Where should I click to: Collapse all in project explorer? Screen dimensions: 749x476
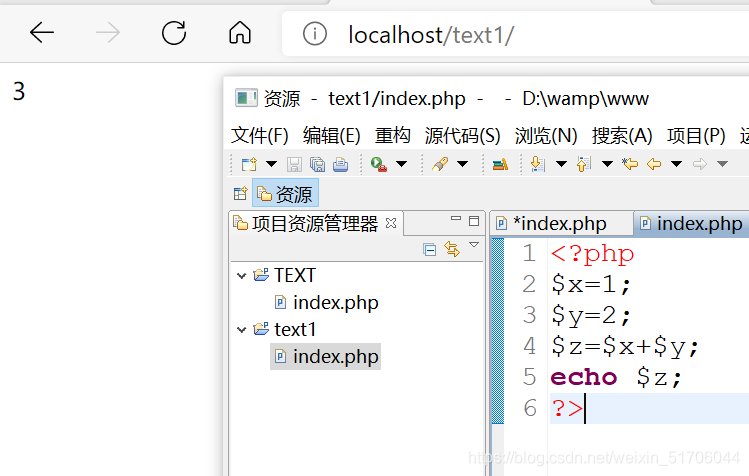point(429,249)
